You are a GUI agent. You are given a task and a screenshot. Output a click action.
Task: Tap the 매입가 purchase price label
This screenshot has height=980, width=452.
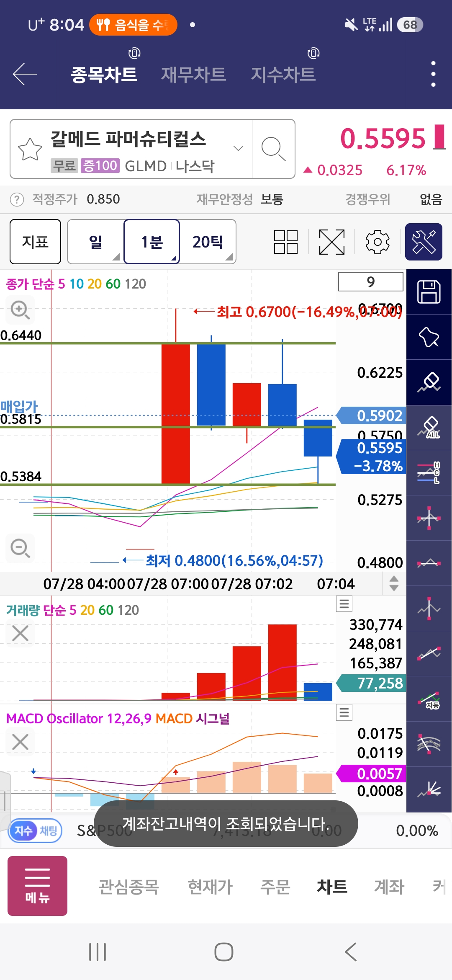(x=19, y=406)
